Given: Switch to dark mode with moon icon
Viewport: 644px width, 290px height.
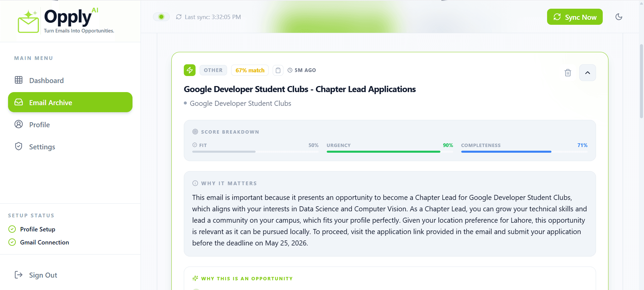Looking at the screenshot, I should (619, 17).
